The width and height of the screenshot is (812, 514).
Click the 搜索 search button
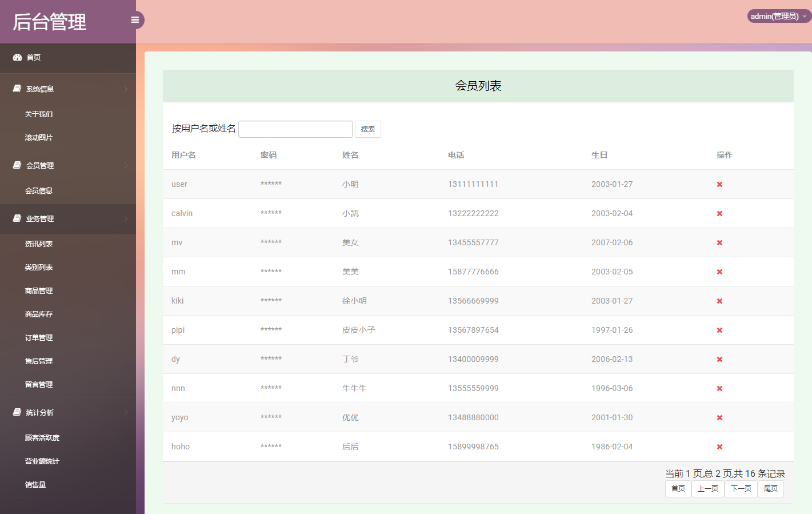368,129
